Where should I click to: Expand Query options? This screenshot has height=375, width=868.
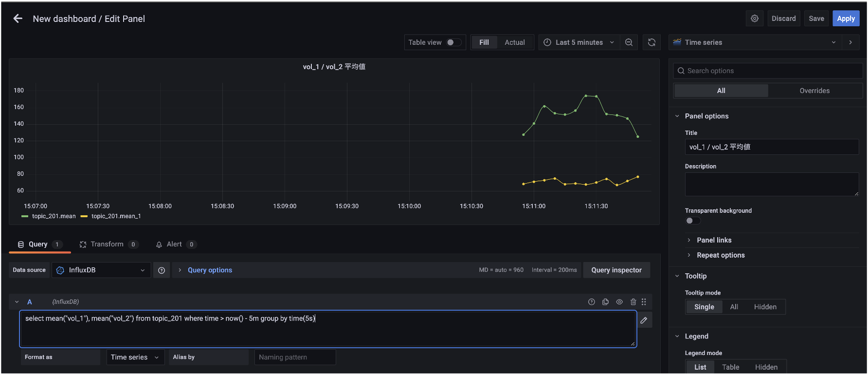coord(210,270)
